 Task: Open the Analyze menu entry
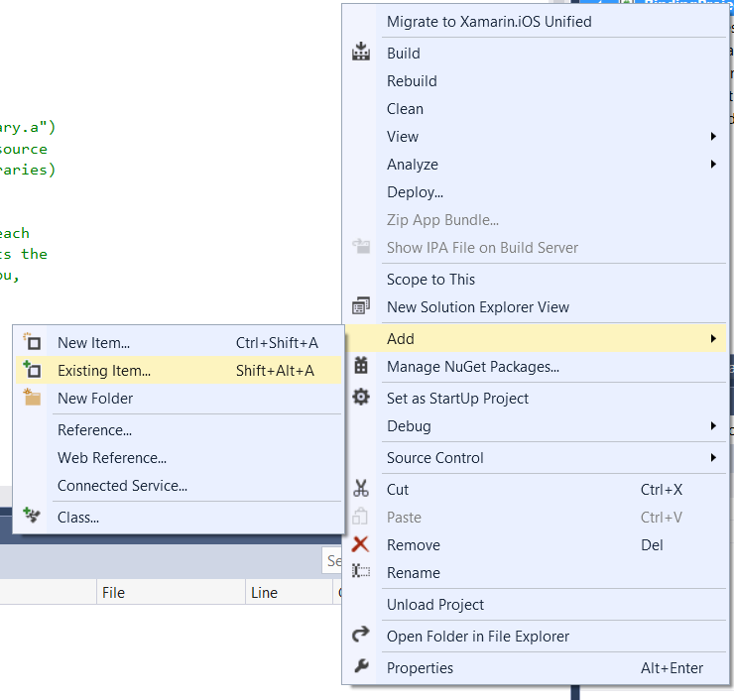tap(534, 165)
